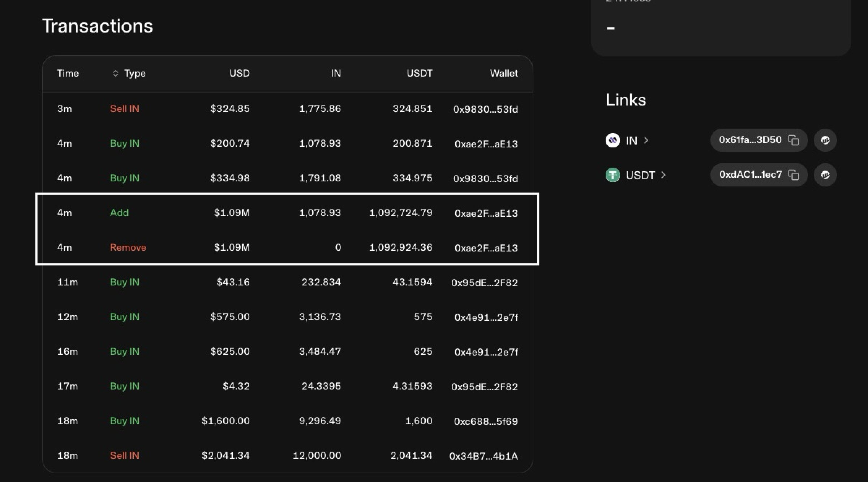
Task: Open Etherscan for the USDT token
Action: pyautogui.click(x=825, y=175)
